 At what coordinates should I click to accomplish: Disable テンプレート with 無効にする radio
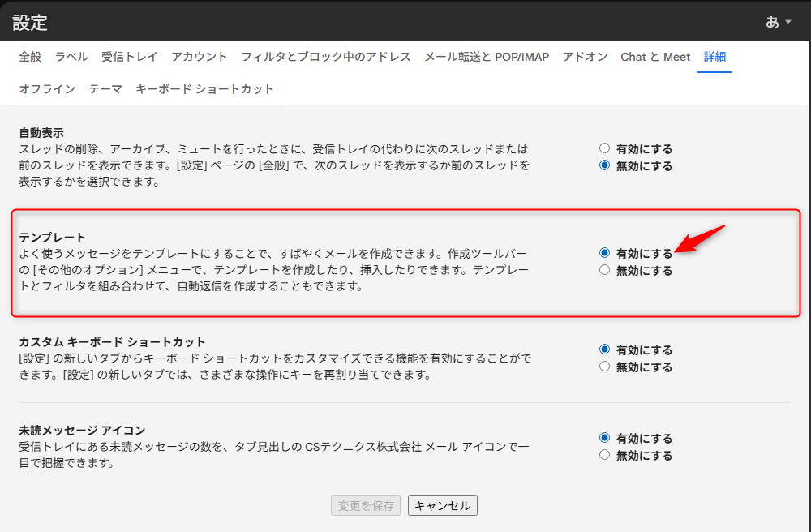(604, 270)
